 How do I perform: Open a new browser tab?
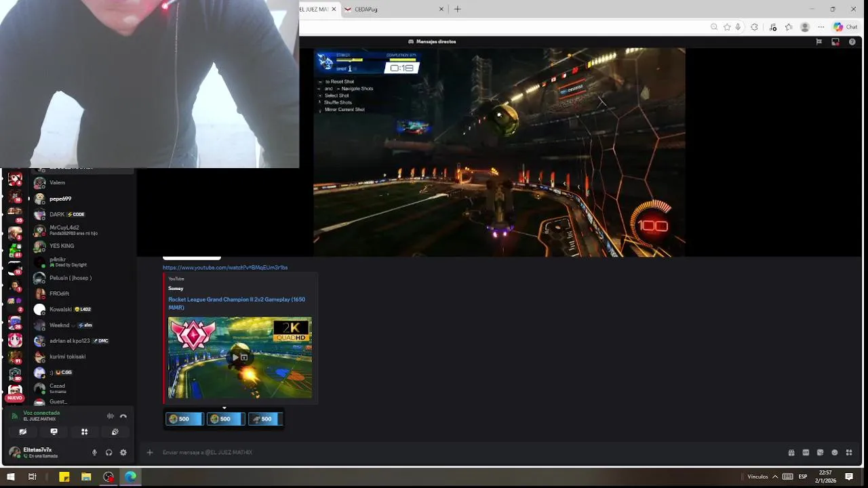point(457,9)
